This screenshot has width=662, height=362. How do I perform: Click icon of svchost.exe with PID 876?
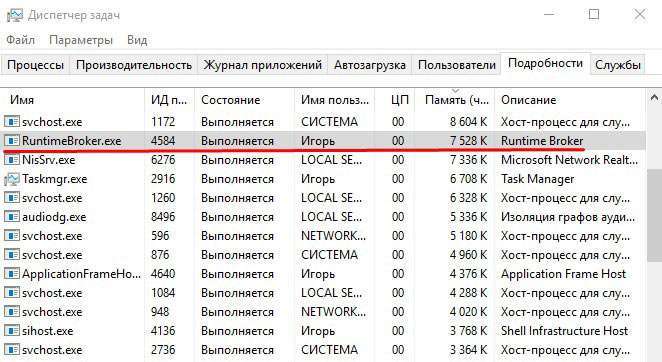pos(12,255)
